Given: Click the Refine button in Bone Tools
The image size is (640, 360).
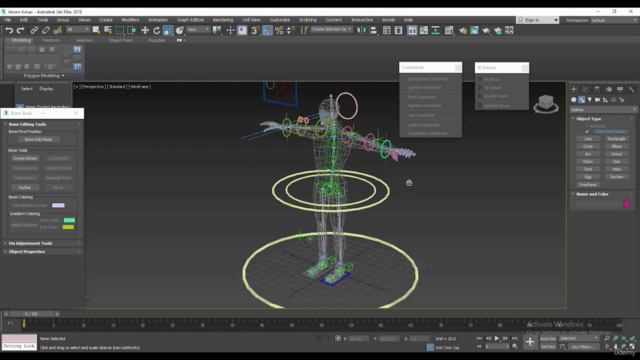Looking at the screenshot, I should click(25, 188).
